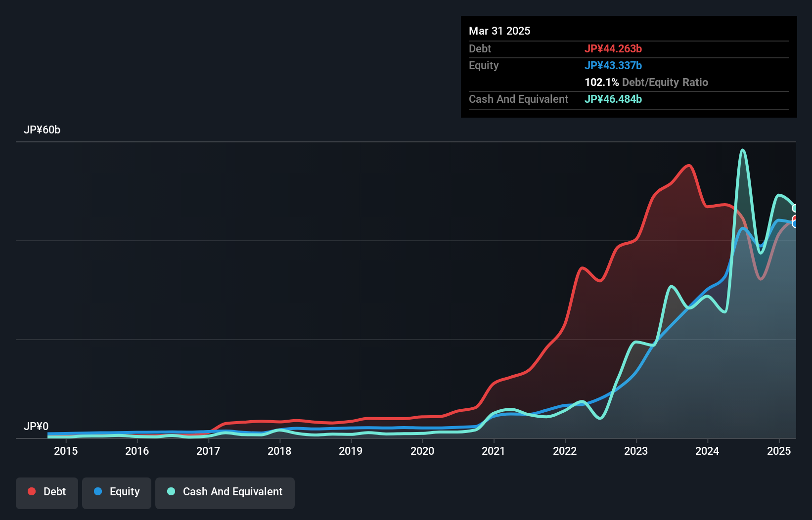Screen dimensions: 812x520
Task: Toggle the Equity series legend button
Action: tap(117, 493)
